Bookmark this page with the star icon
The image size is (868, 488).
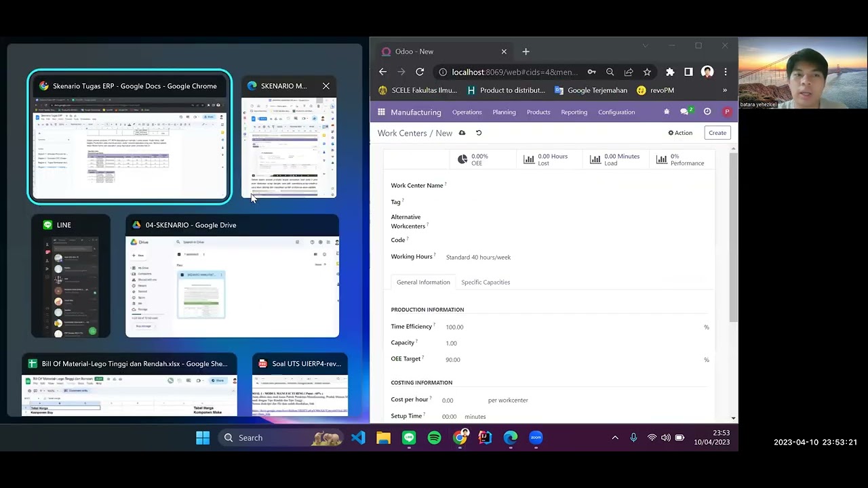tap(647, 72)
